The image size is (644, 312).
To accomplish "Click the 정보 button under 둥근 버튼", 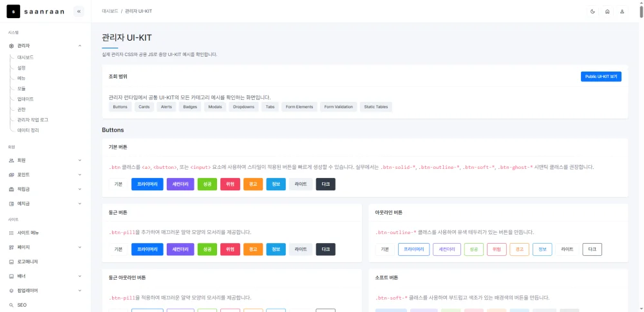I will point(276,249).
